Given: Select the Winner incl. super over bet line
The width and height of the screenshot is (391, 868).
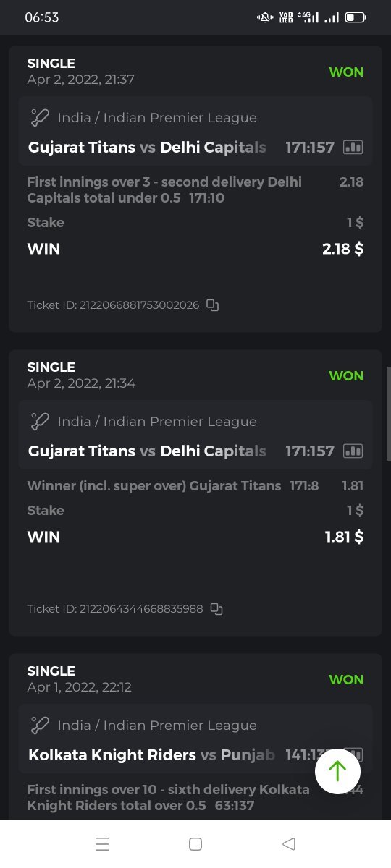Looking at the screenshot, I should [195, 486].
